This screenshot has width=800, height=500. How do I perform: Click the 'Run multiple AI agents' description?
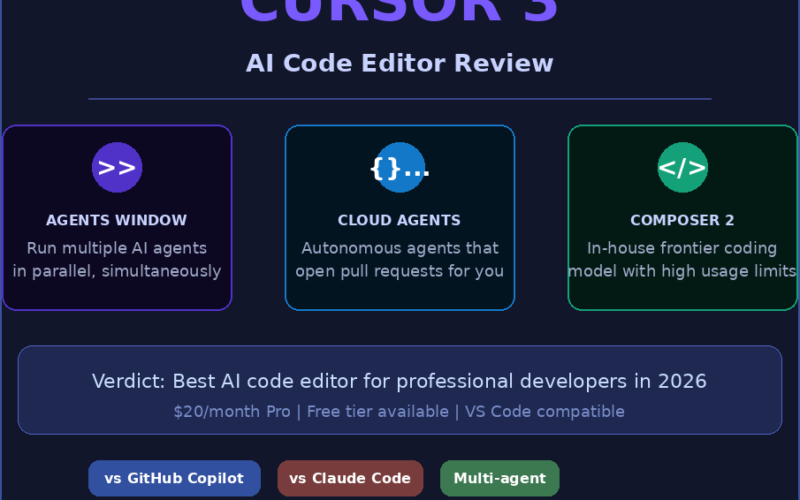(117, 248)
